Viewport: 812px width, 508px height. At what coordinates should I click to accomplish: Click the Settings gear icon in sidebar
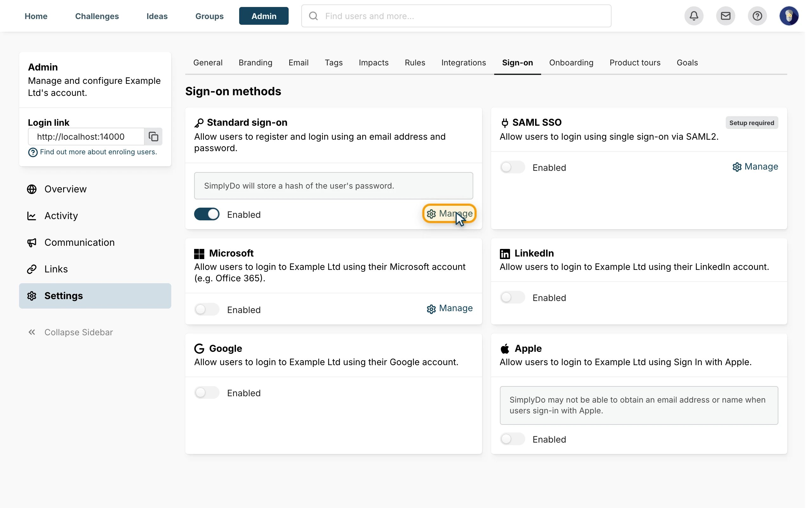[x=32, y=296]
